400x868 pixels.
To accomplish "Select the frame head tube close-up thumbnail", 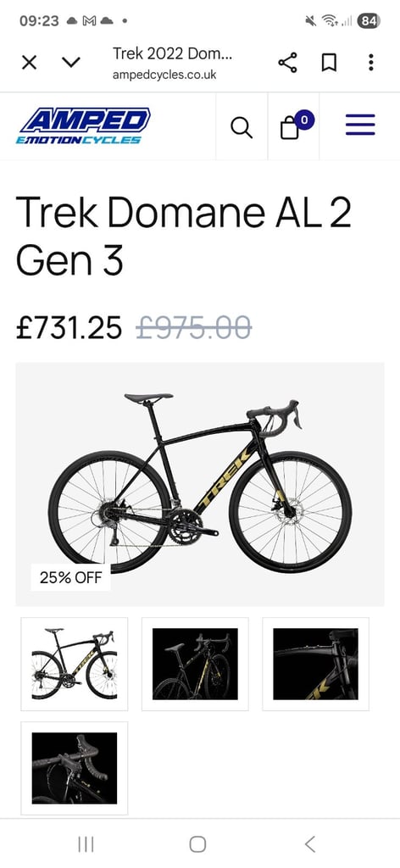I will 315,665.
